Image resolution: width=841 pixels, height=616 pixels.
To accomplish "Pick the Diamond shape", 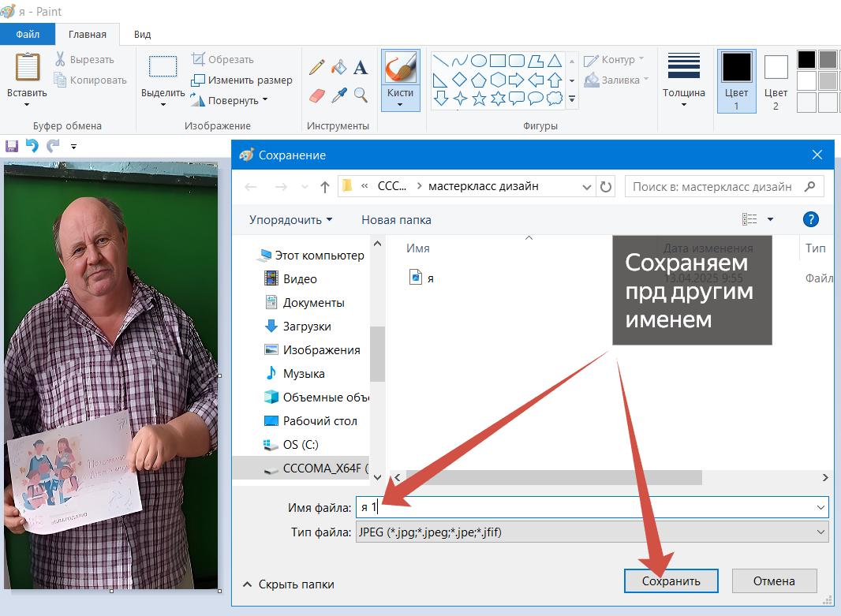I will pos(460,80).
